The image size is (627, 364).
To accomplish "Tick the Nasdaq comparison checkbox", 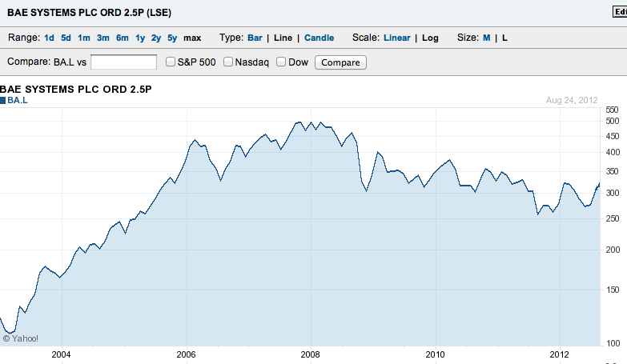I will click(228, 62).
